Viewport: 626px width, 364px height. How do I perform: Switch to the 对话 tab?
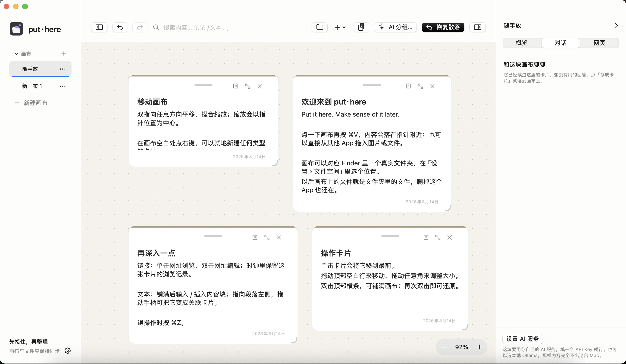(x=560, y=43)
